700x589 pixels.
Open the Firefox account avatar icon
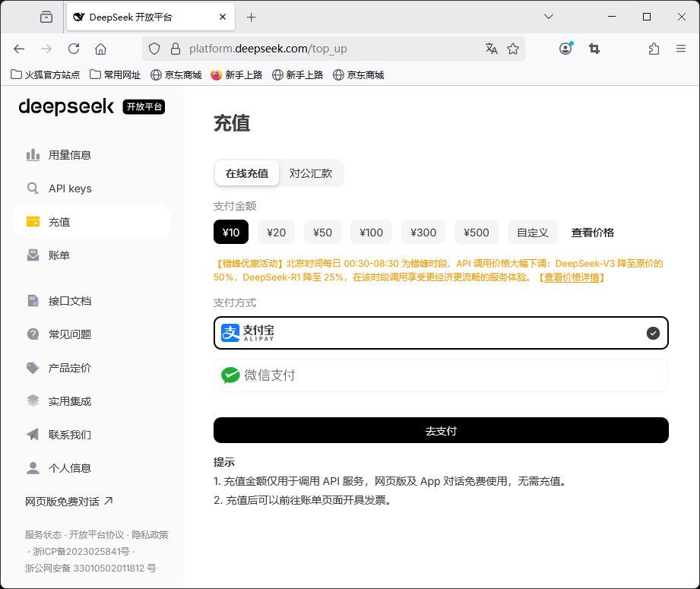[x=565, y=48]
